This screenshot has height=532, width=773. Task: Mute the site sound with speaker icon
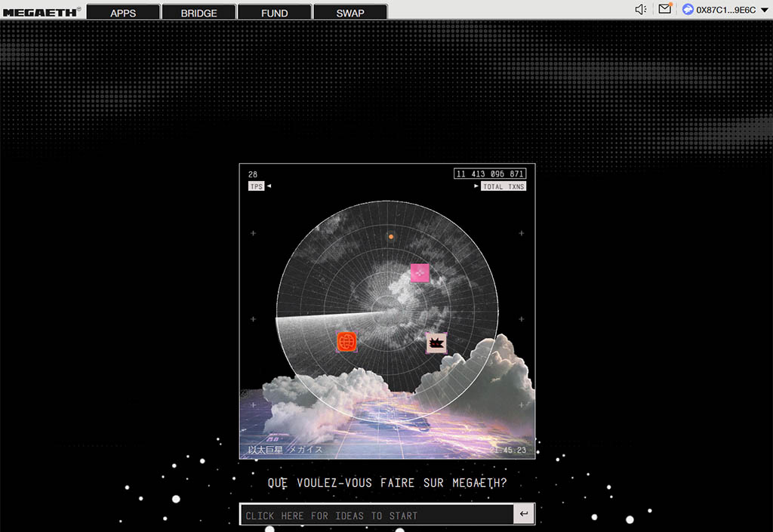tap(641, 10)
